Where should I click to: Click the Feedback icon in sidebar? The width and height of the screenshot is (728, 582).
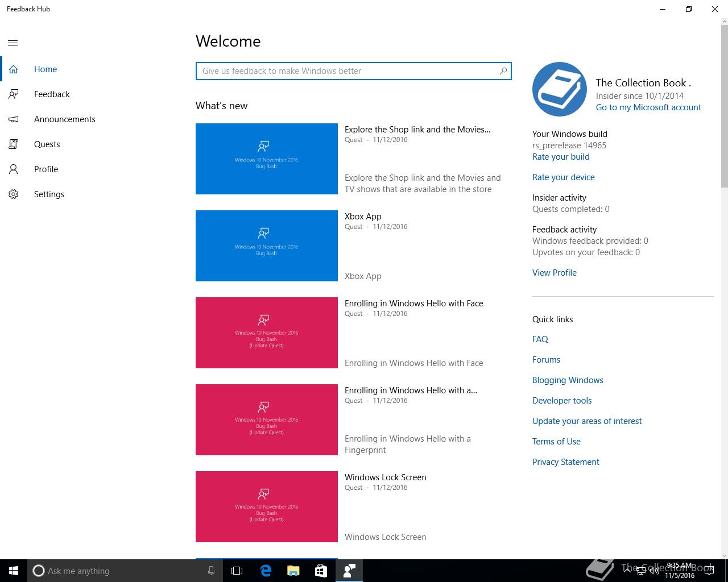tap(13, 94)
